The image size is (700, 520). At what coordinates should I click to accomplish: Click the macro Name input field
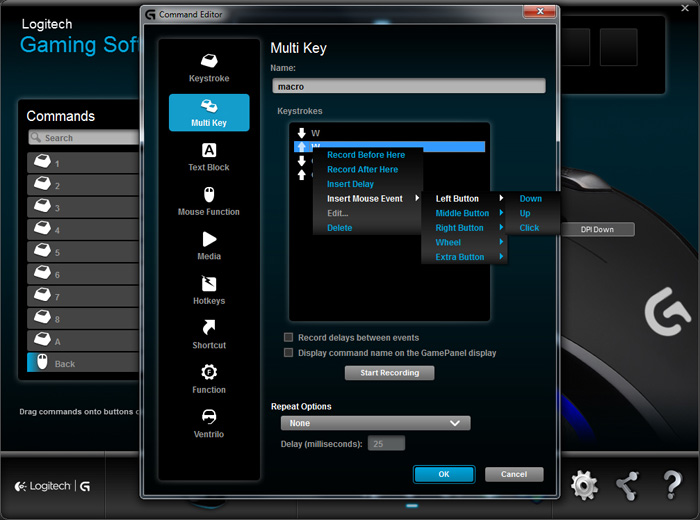(409, 86)
